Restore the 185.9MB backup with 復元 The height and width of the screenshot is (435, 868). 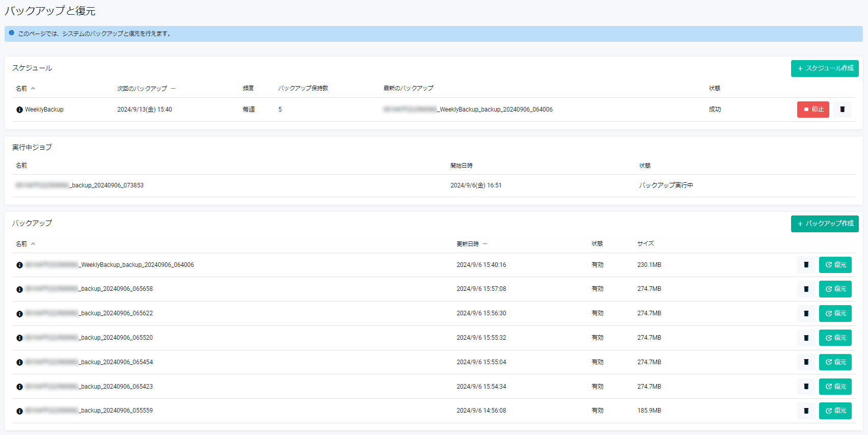pos(835,411)
